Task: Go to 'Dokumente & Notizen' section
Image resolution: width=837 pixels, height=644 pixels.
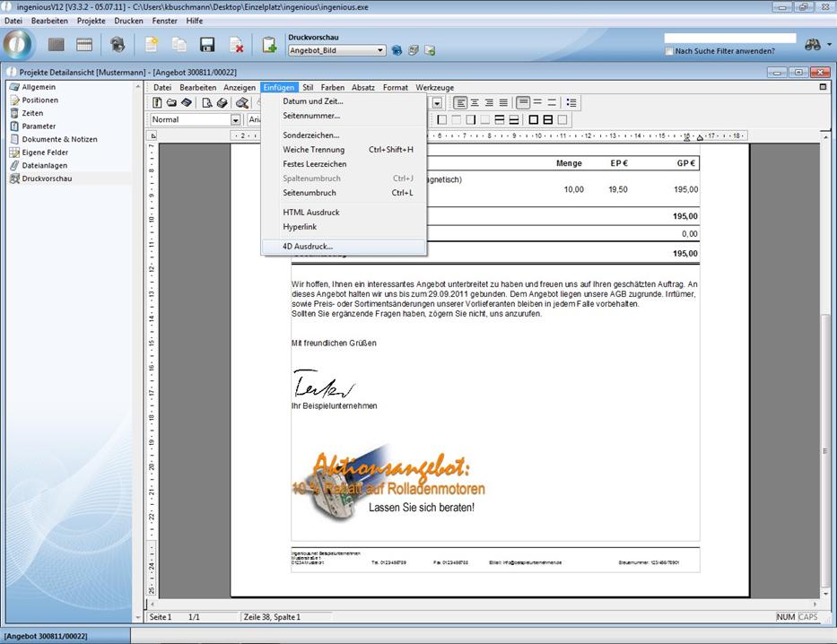Action: click(x=59, y=139)
